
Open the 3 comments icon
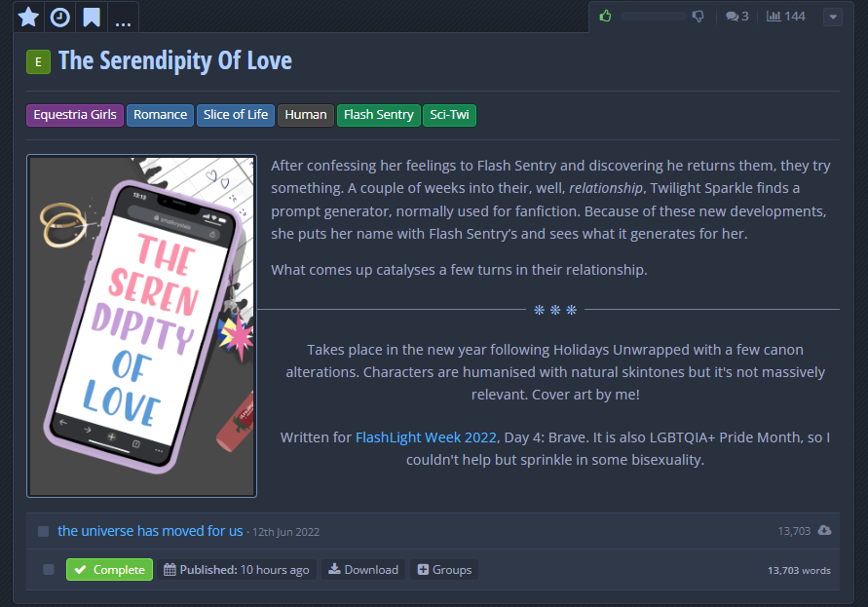(736, 16)
